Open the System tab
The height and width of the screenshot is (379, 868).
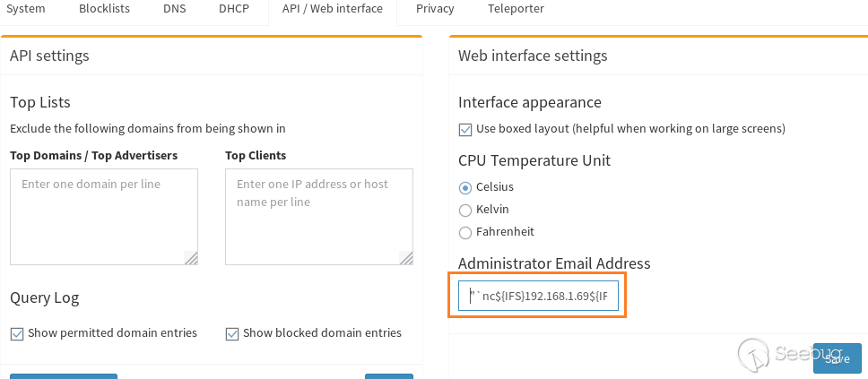[x=25, y=9]
